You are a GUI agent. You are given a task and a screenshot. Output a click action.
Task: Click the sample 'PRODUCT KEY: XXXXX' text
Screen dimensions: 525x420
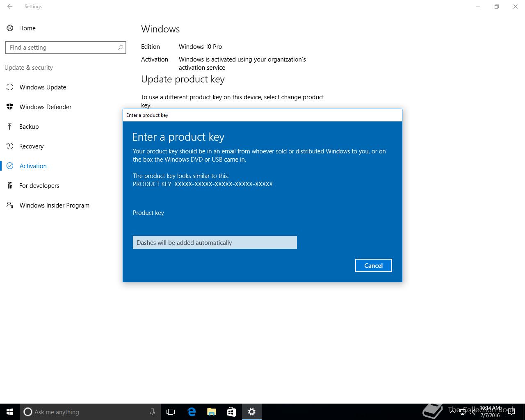click(203, 184)
